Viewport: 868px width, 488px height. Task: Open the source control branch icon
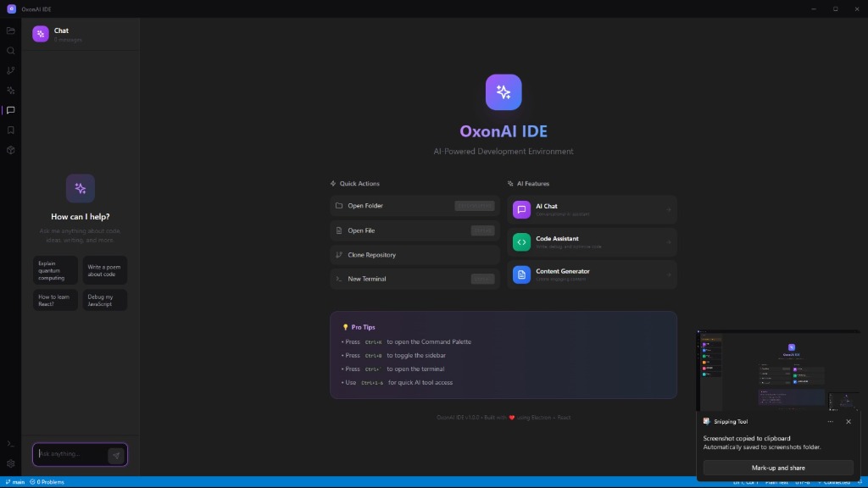11,70
